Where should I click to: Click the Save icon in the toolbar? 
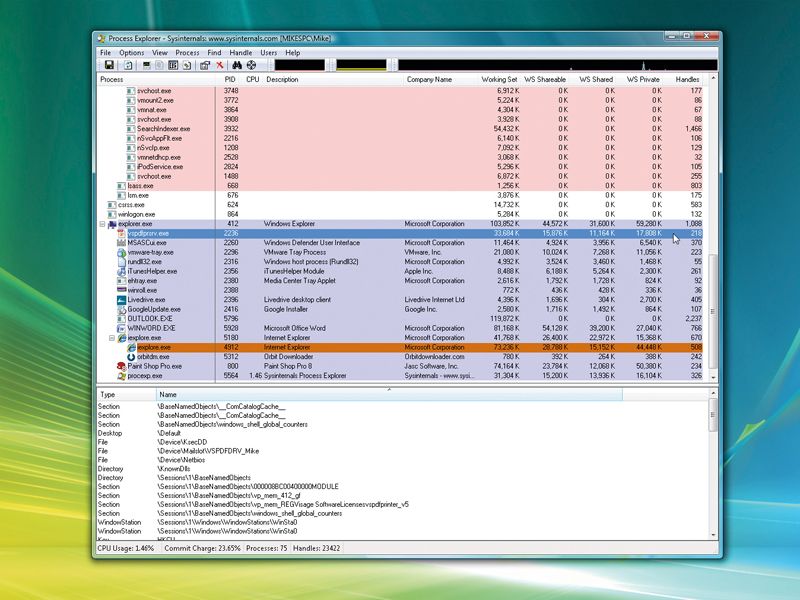[x=108, y=65]
